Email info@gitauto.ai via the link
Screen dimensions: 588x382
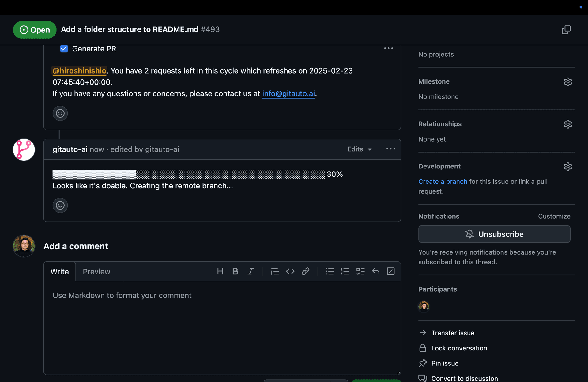pos(288,94)
